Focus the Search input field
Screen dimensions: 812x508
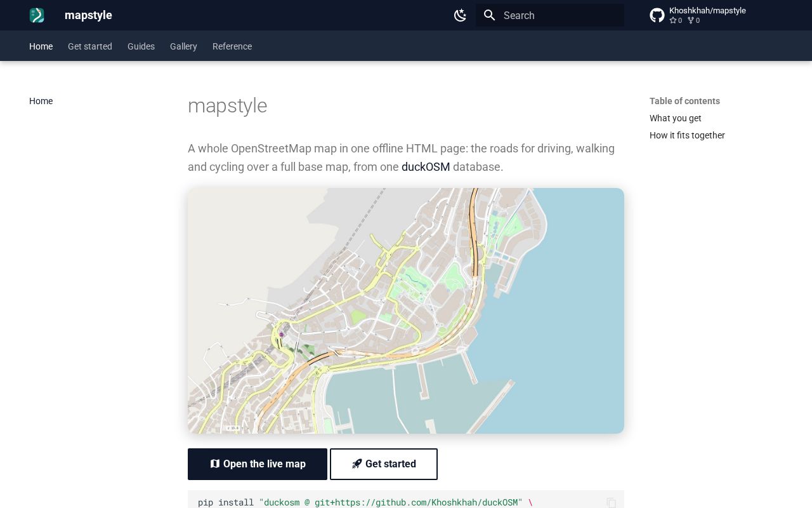click(x=550, y=15)
